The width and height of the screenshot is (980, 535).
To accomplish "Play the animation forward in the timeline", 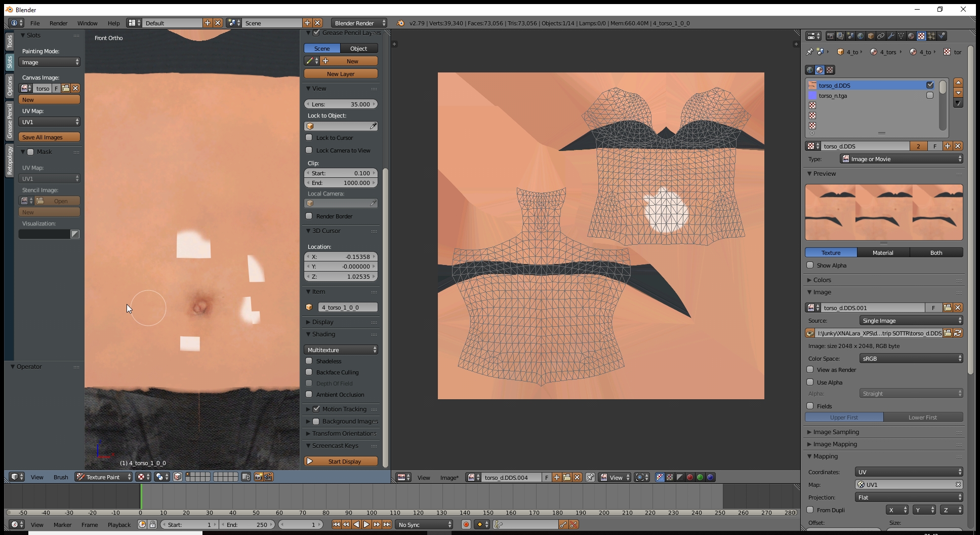I will [x=366, y=525].
